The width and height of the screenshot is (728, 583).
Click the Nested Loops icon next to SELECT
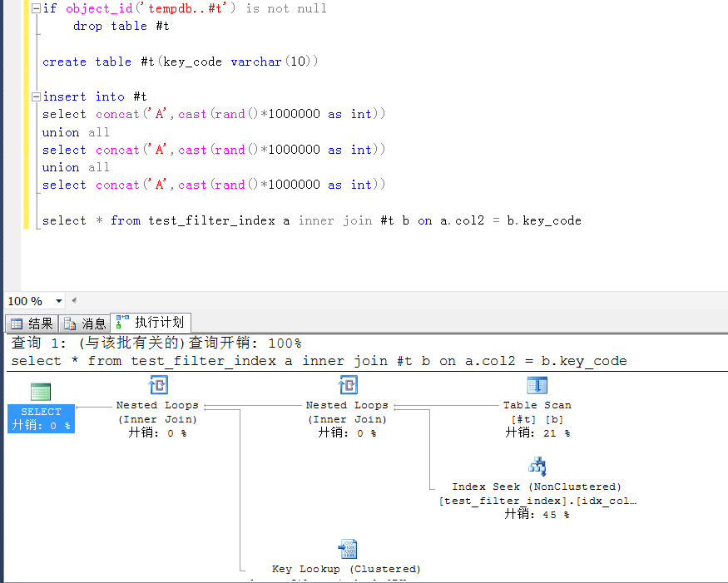coord(157,385)
